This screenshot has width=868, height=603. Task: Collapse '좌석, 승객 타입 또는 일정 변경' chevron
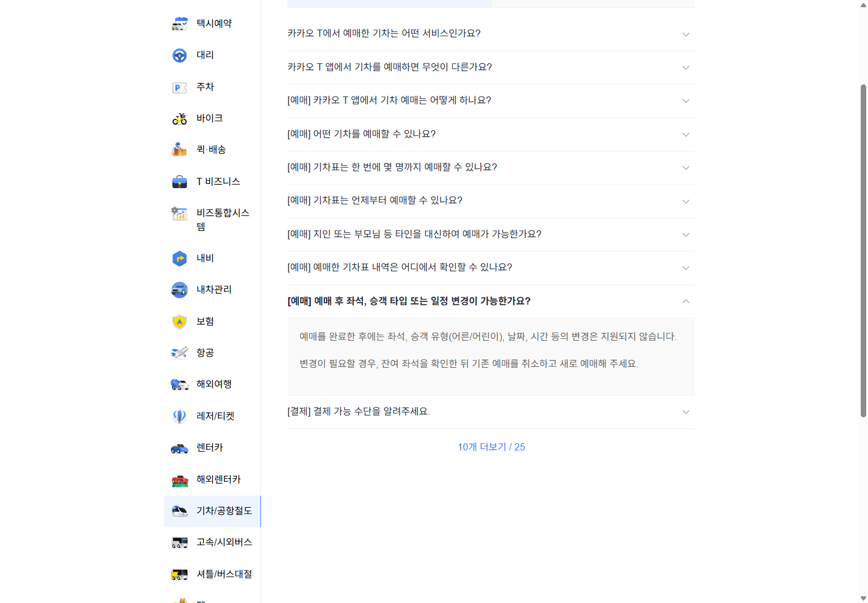[686, 301]
